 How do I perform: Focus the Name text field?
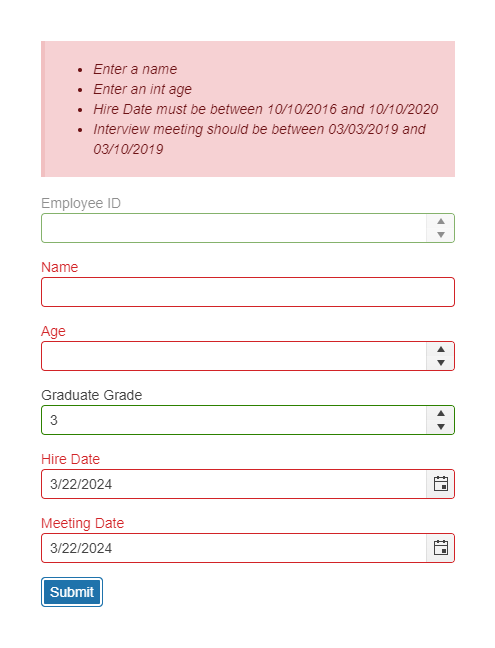(x=248, y=292)
